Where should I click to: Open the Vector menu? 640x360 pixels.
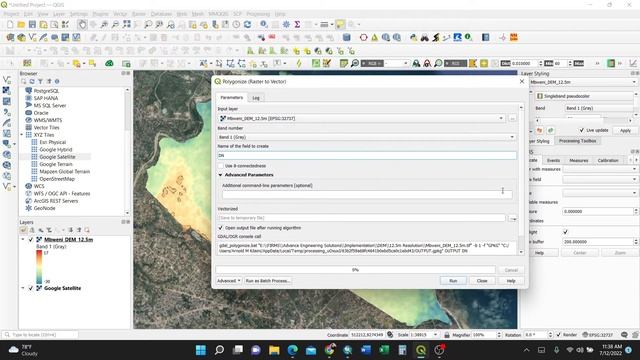(120, 14)
